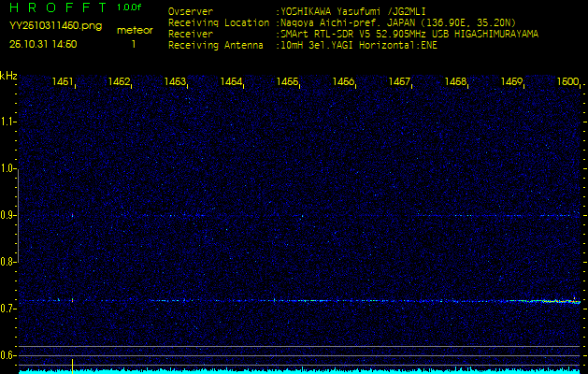Select the 1455 time marker

(x=287, y=82)
